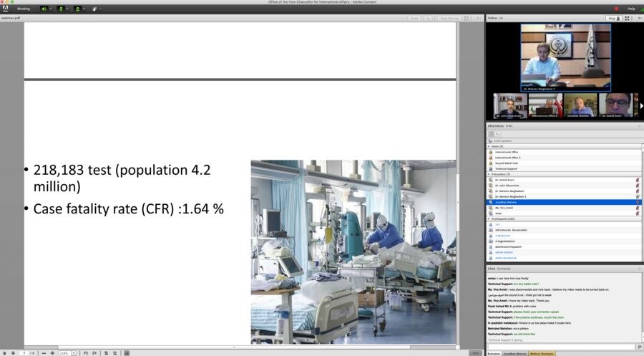Switch to the Everyone chat tab

click(494, 354)
